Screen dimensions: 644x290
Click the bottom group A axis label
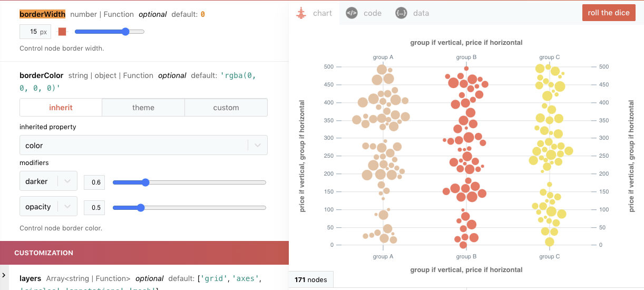click(383, 256)
